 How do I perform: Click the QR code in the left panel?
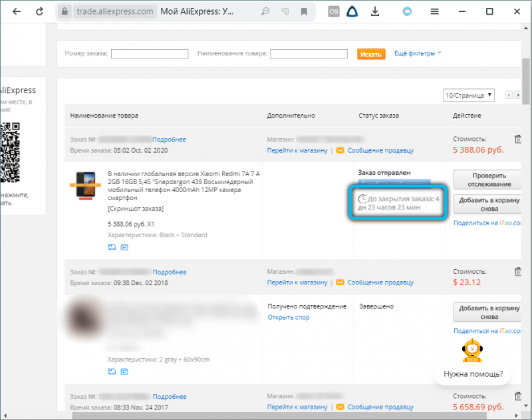tap(10, 152)
